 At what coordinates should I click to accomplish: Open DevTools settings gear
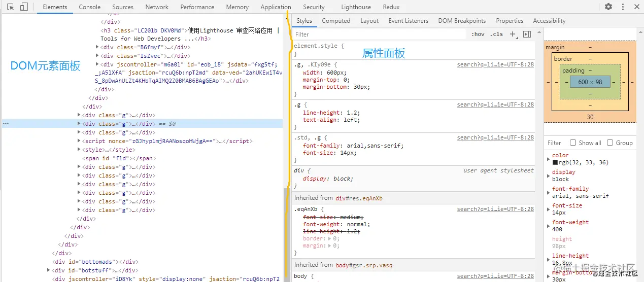[x=608, y=7]
